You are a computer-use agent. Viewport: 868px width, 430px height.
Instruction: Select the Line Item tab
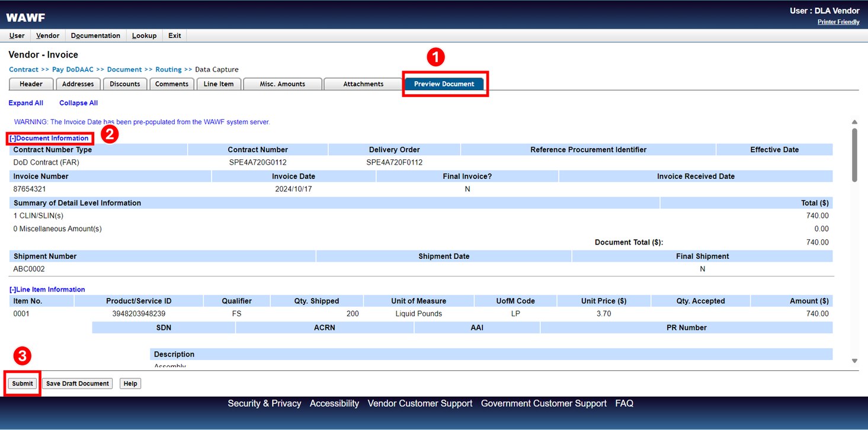219,84
